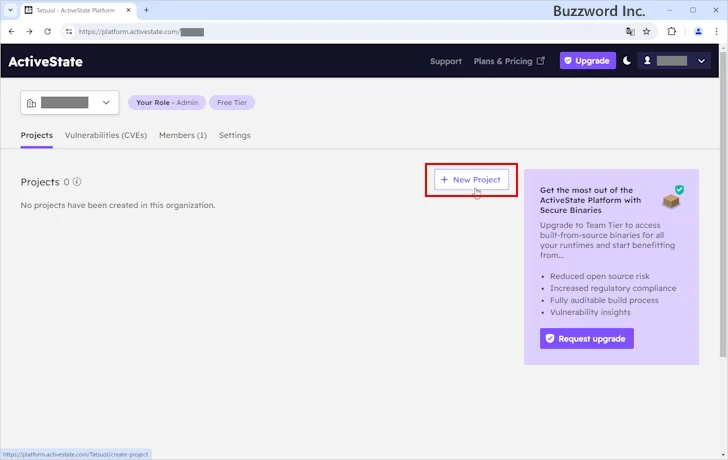Go to the Settings tab
The image size is (728, 460).
point(234,135)
